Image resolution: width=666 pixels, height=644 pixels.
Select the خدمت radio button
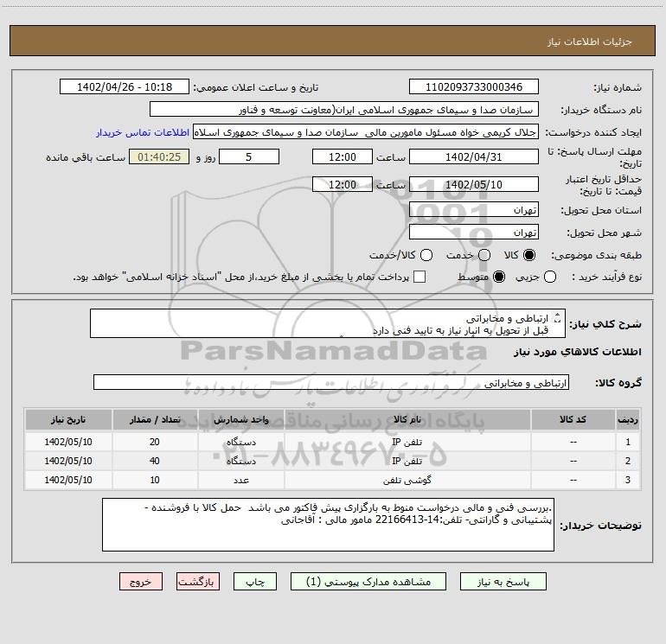click(x=484, y=255)
